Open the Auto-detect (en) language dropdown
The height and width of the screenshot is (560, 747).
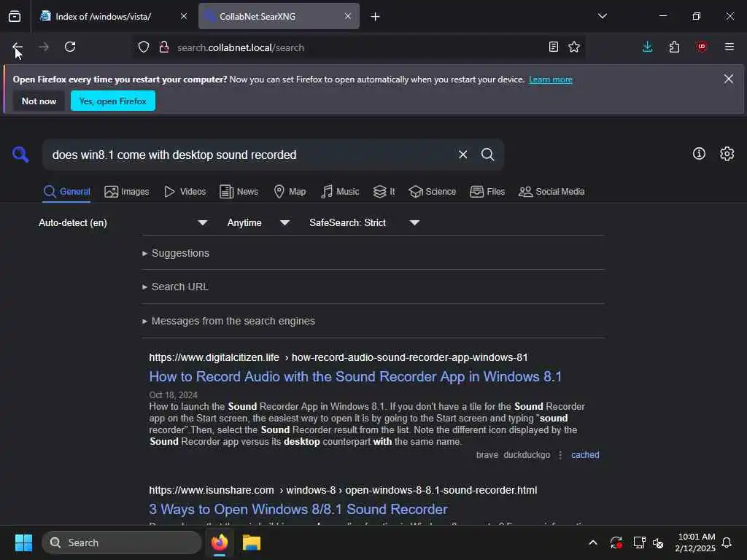tap(123, 222)
